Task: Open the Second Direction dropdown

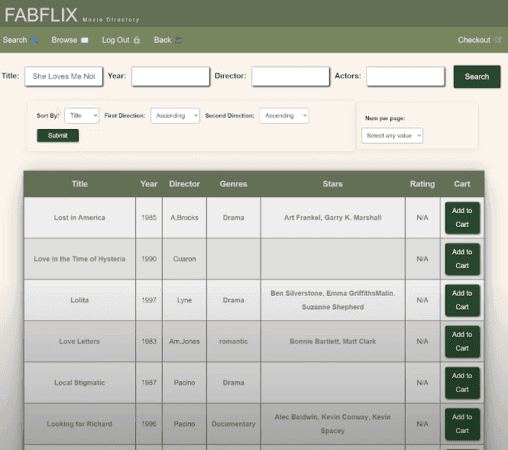Action: 284,116
